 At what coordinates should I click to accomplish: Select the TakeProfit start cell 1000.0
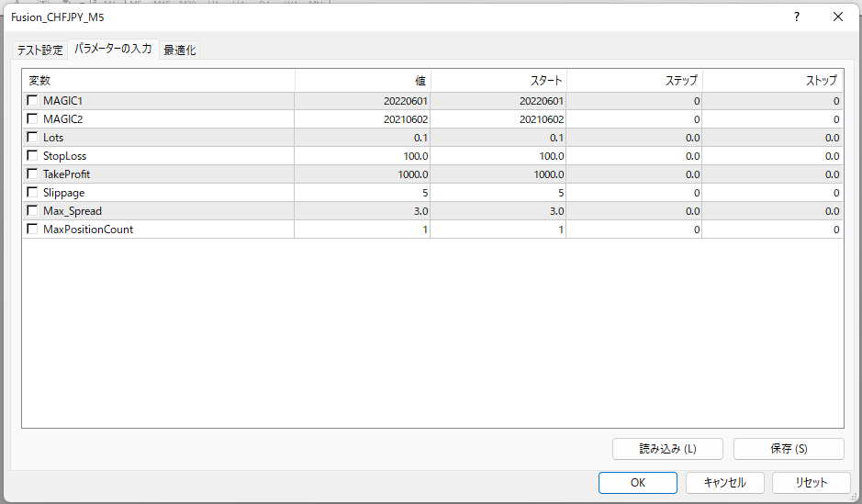tap(498, 174)
